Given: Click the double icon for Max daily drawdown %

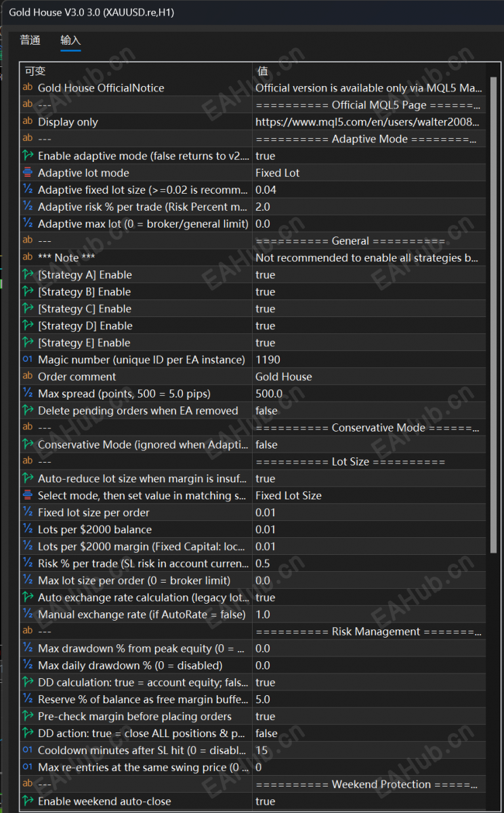Looking at the screenshot, I should pos(28,665).
